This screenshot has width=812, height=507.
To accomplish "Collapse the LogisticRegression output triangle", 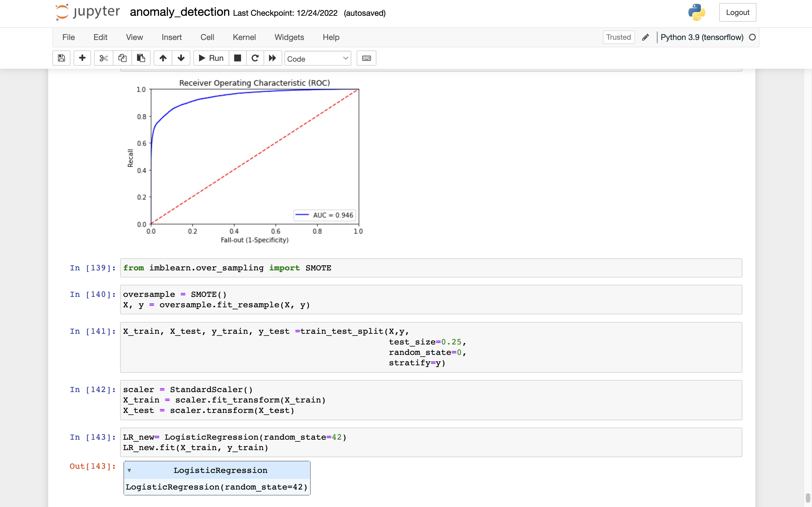I will point(129,470).
